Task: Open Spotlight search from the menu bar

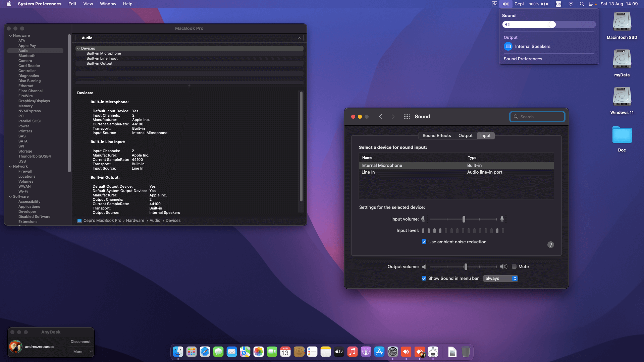Action: click(582, 4)
